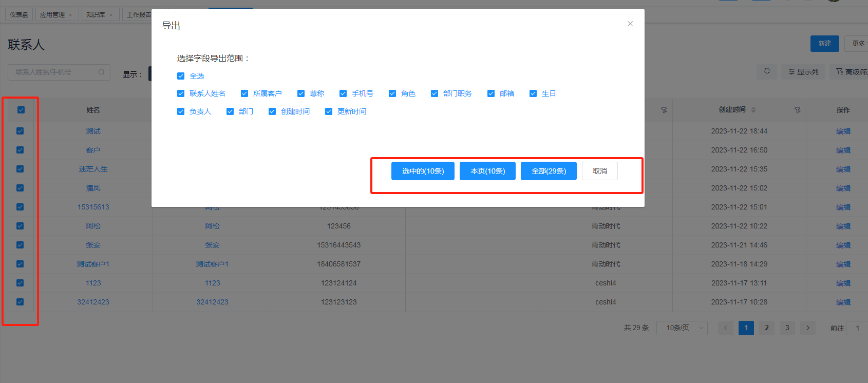This screenshot has width=868, height=383.
Task: Open the filter icon beside the 创建时间 header
Action: (x=797, y=110)
